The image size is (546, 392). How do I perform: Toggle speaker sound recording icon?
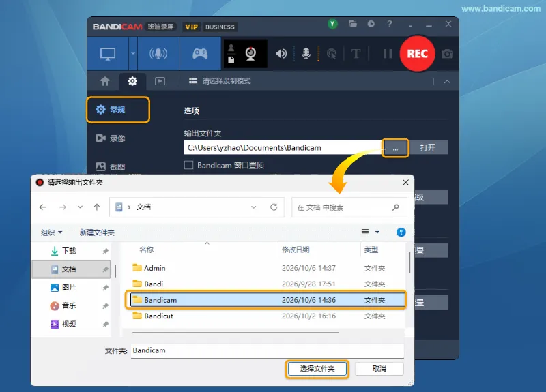coord(281,54)
